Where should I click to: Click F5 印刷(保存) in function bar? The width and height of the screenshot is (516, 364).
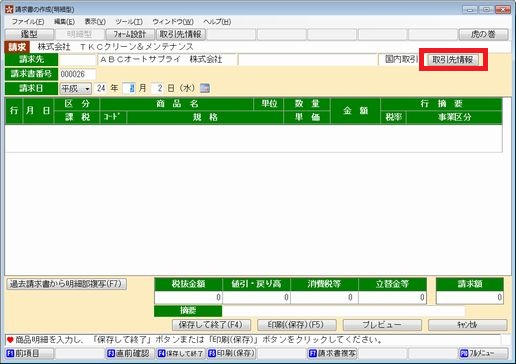coord(231,353)
